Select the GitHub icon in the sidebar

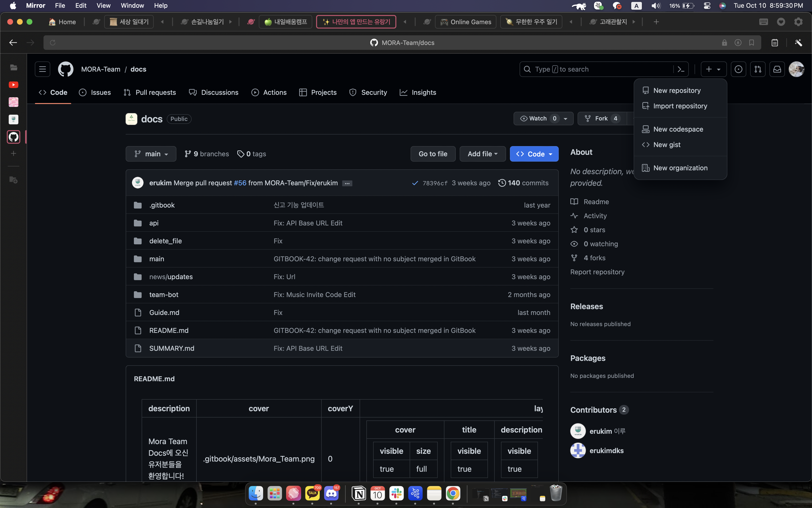click(x=14, y=137)
